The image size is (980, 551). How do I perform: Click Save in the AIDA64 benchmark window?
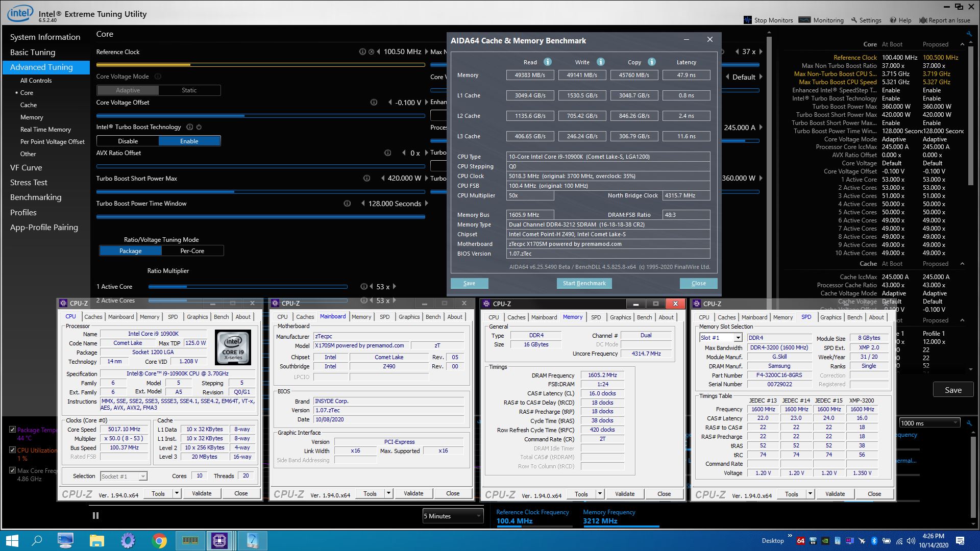tap(469, 283)
